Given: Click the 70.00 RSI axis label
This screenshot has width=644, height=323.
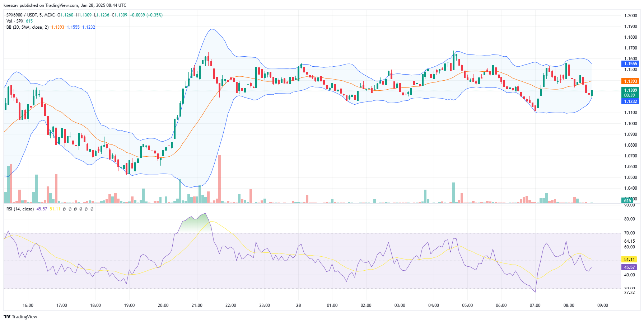Looking at the screenshot, I should point(630,233).
